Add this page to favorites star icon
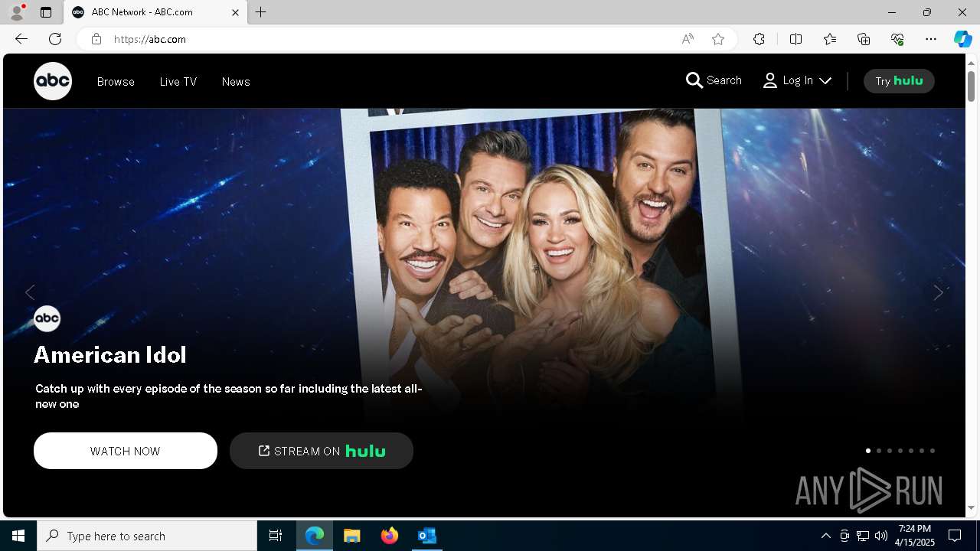980x551 pixels. (x=718, y=39)
